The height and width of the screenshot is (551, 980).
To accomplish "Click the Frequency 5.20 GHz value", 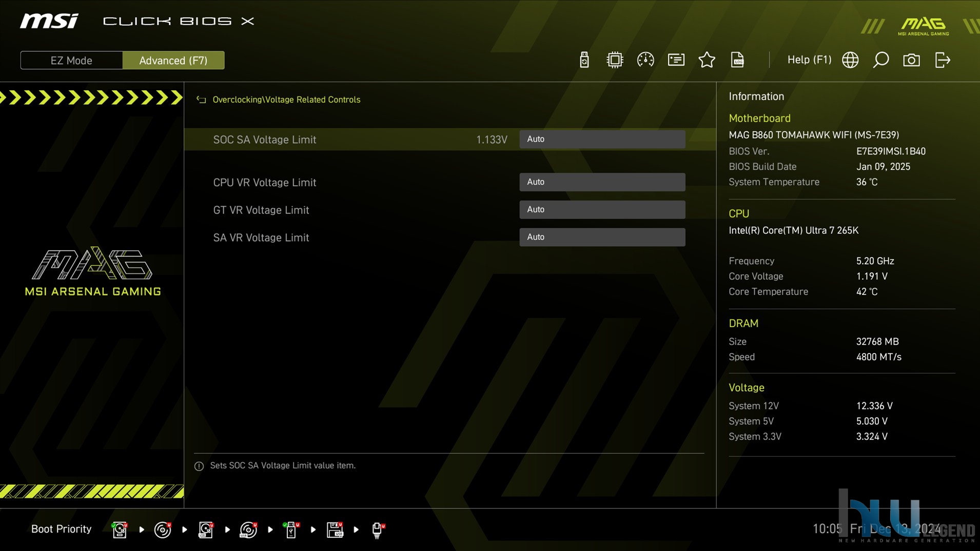I will click(875, 261).
